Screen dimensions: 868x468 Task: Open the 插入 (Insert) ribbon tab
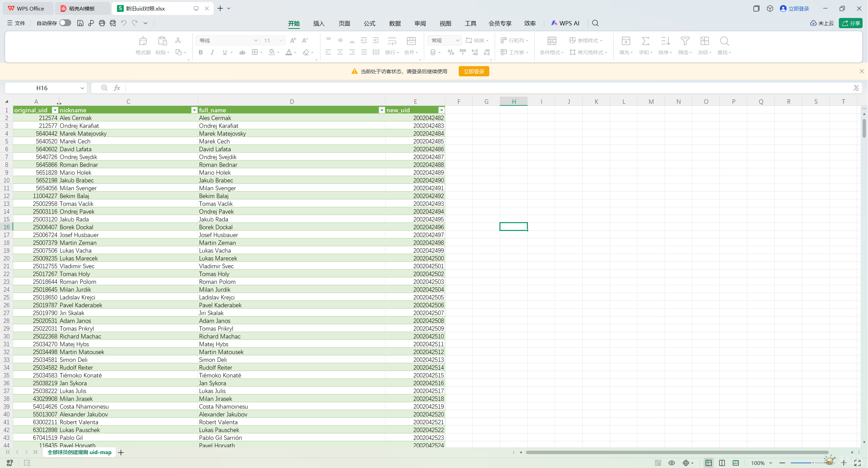coord(319,23)
